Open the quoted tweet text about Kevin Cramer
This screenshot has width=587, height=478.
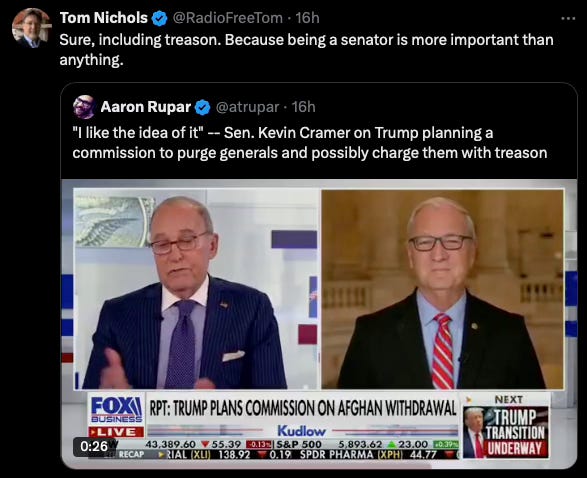(310, 143)
